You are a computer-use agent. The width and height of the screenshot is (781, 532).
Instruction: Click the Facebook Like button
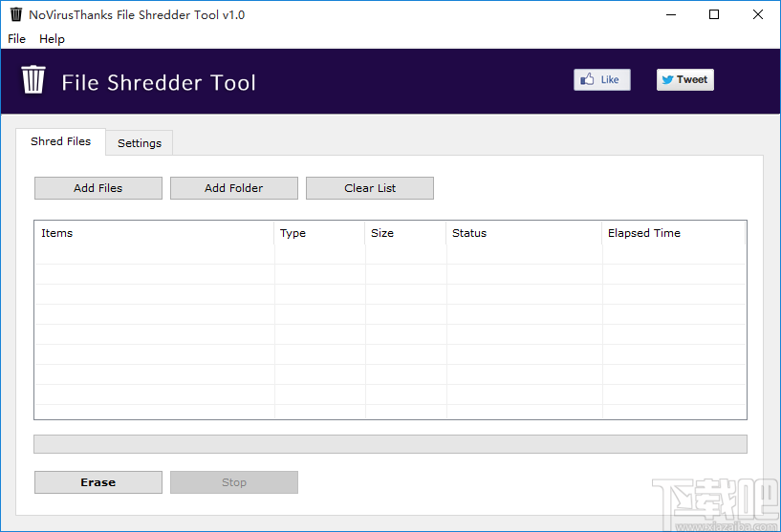click(x=601, y=79)
